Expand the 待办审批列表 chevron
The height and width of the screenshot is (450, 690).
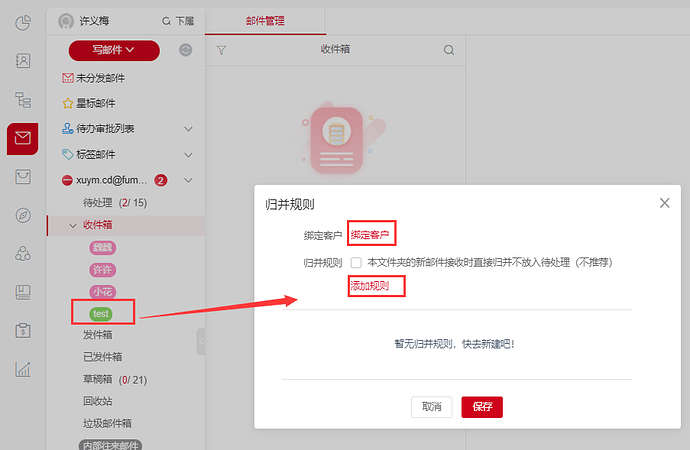pyautogui.click(x=188, y=129)
